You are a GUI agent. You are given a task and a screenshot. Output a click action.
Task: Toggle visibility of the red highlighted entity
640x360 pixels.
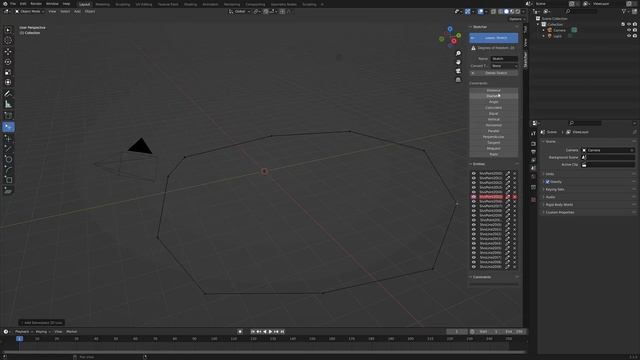pos(474,197)
